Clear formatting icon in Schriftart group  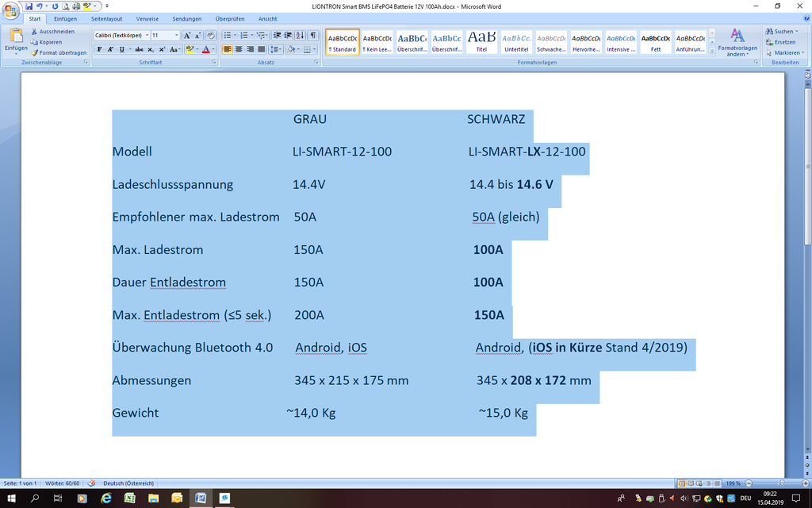pos(210,35)
